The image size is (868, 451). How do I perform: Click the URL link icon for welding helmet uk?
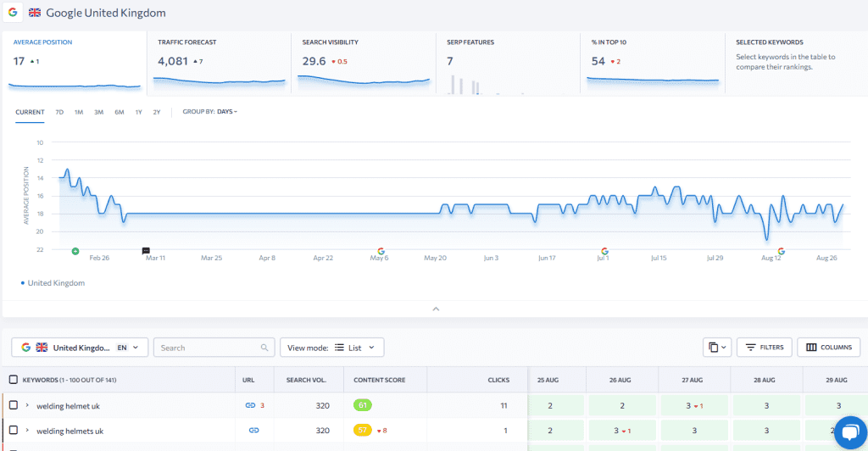coord(250,405)
